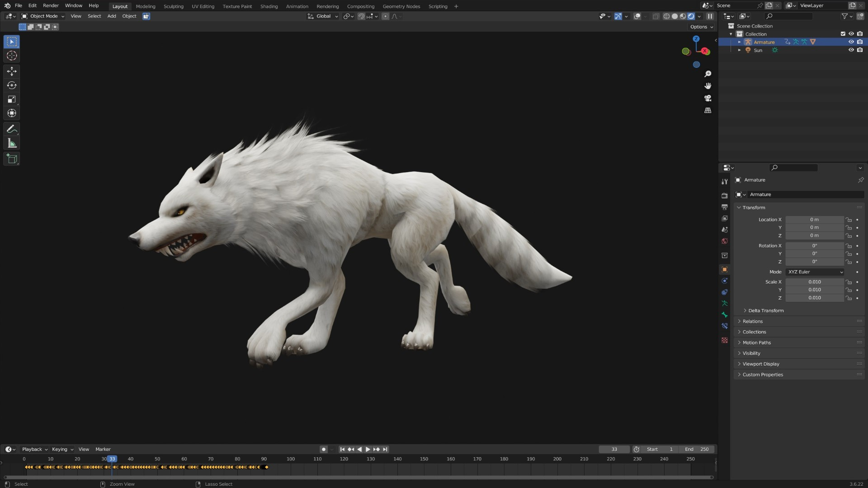Switch perspective/orthographic grid icon
The height and width of the screenshot is (488, 868).
[x=708, y=110]
